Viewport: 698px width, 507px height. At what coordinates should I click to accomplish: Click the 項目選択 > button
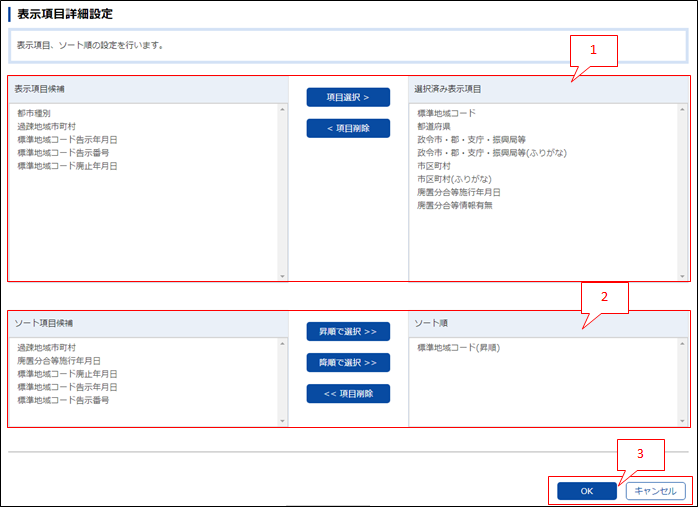coord(348,97)
